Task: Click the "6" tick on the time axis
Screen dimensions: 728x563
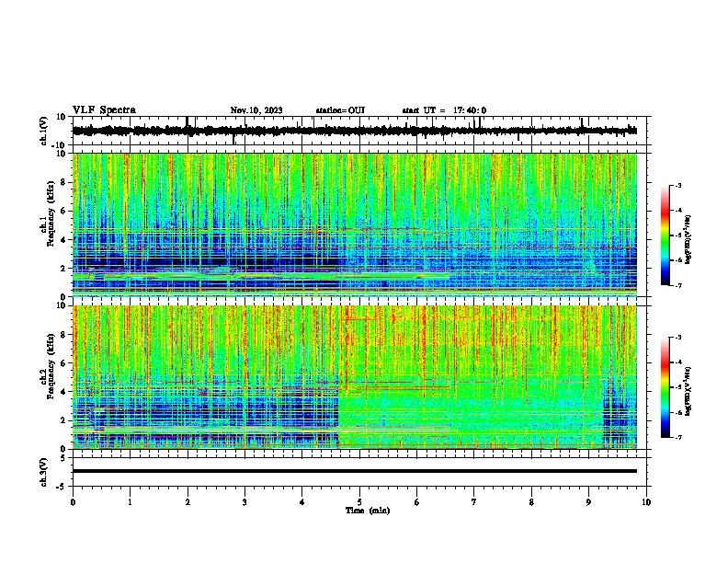Action: pos(417,502)
